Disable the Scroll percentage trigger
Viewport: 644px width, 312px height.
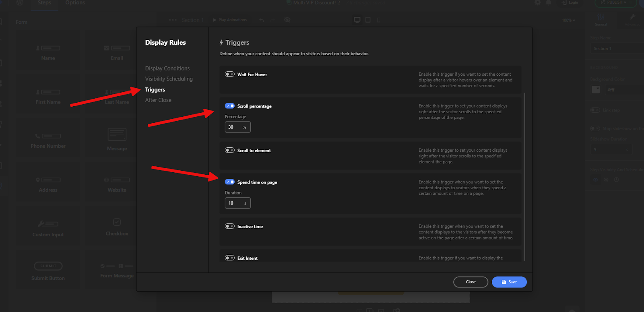(x=229, y=106)
